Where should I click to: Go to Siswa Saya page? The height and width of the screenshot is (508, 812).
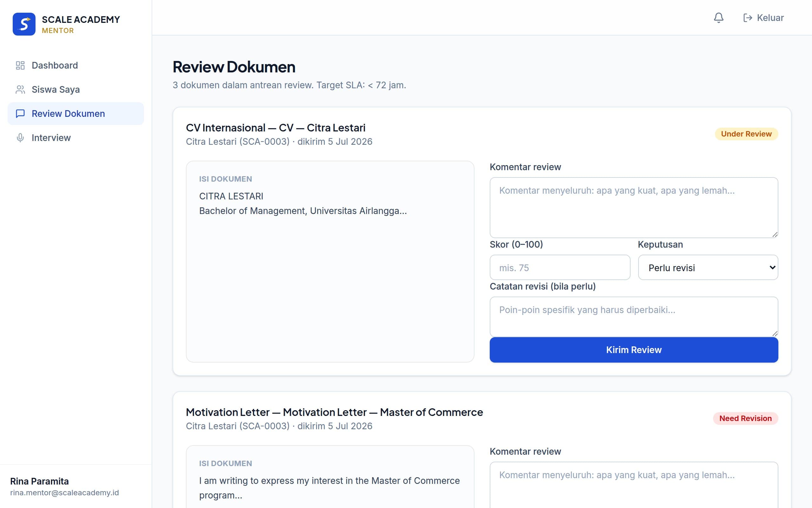(76, 89)
